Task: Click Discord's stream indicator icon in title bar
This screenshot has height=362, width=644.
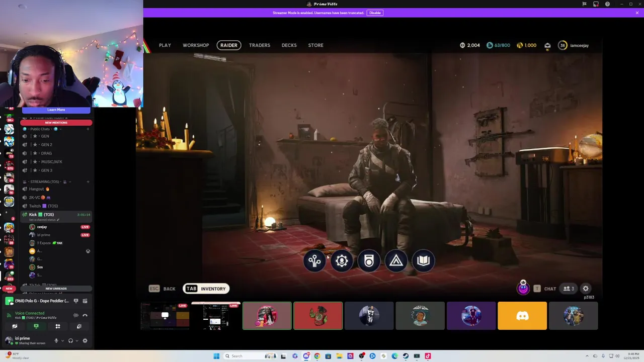Action: coord(596,4)
